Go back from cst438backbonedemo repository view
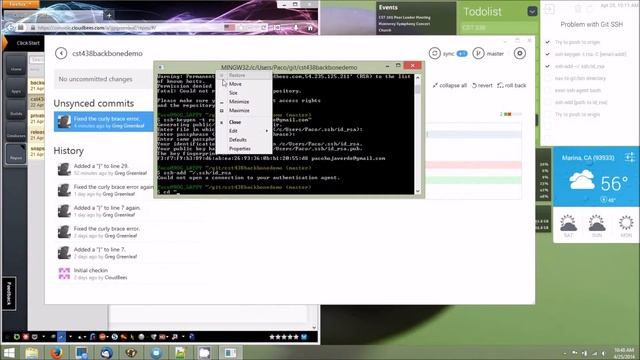Image resolution: width=640 pixels, height=360 pixels. tap(61, 53)
